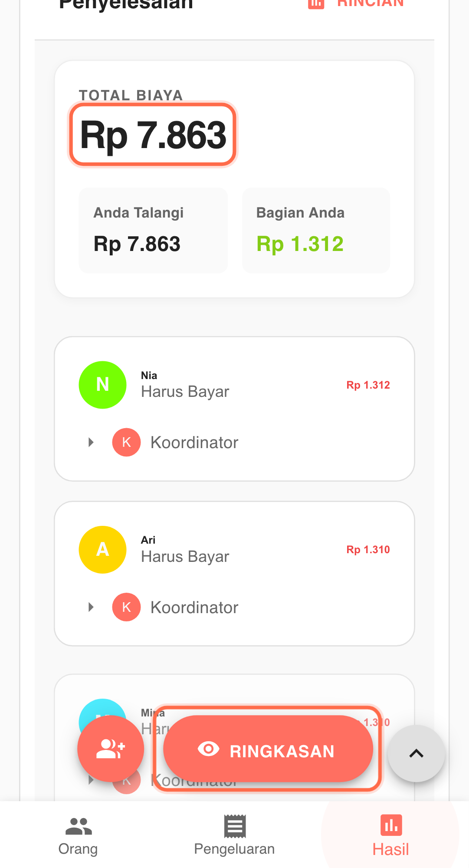Screen dimensions: 469x868
Task: Click the Koordinator avatar under Ari
Action: point(126,607)
